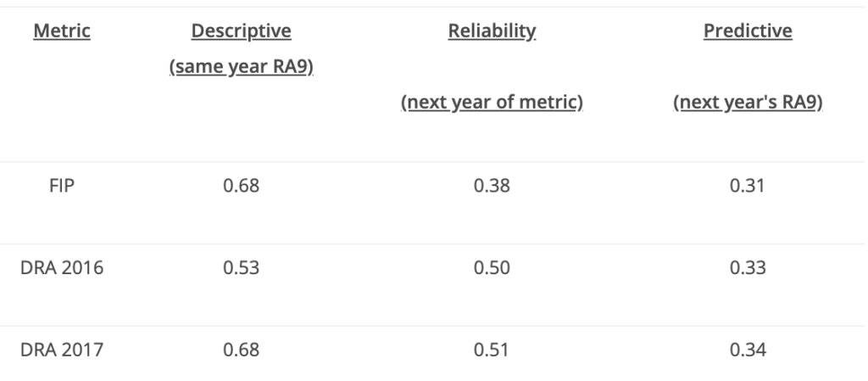Select FIP descriptive value 0.68
The width and height of the screenshot is (868, 381).
tap(241, 186)
